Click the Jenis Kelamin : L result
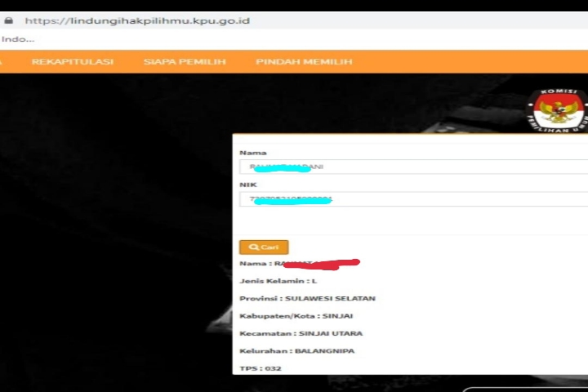588x392 pixels. pyautogui.click(x=278, y=281)
